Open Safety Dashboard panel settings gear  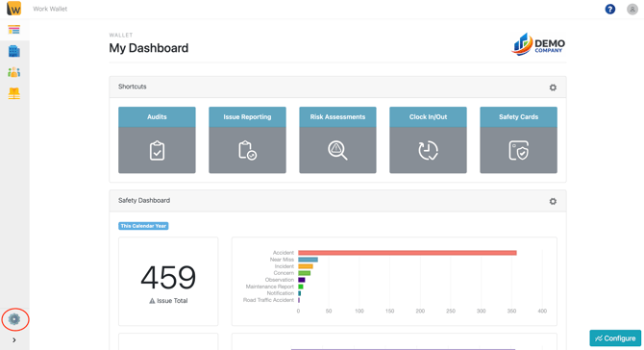pyautogui.click(x=553, y=201)
